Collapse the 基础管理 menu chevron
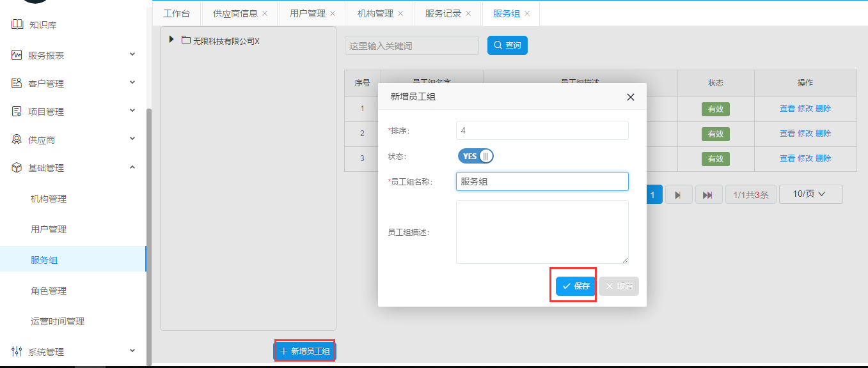868x368 pixels. [x=132, y=167]
